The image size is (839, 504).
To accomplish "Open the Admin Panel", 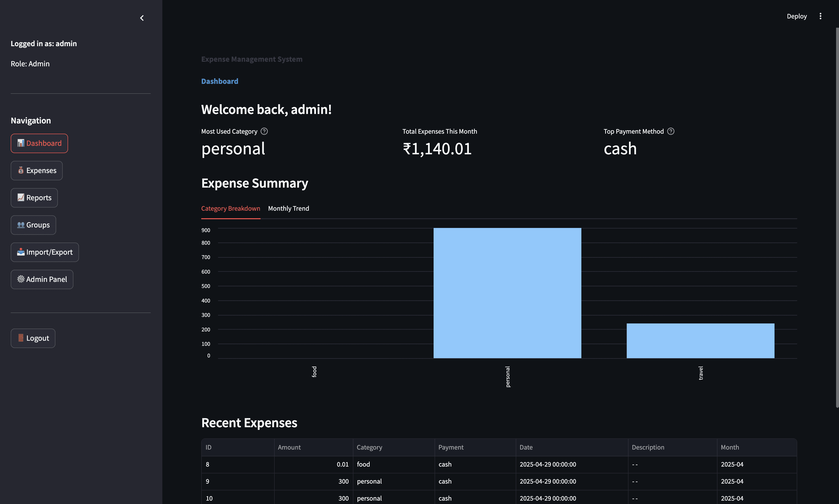I will (42, 279).
